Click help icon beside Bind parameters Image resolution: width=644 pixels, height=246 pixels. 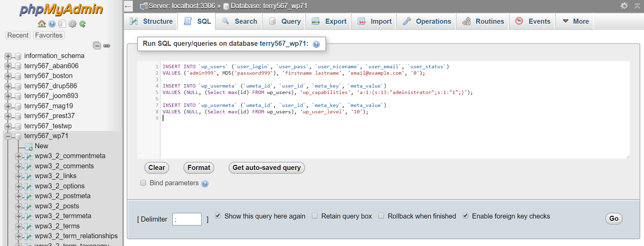tap(205, 184)
